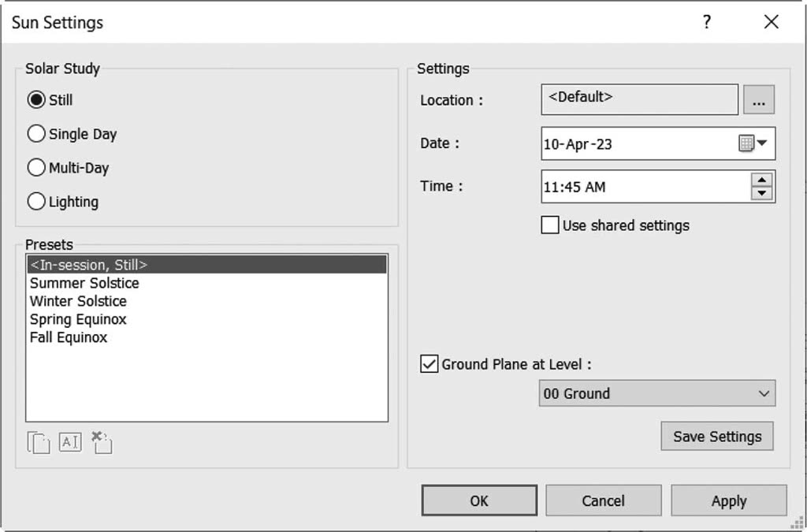Select the <In-session, Still> preset
807x532 pixels.
pyautogui.click(x=207, y=265)
